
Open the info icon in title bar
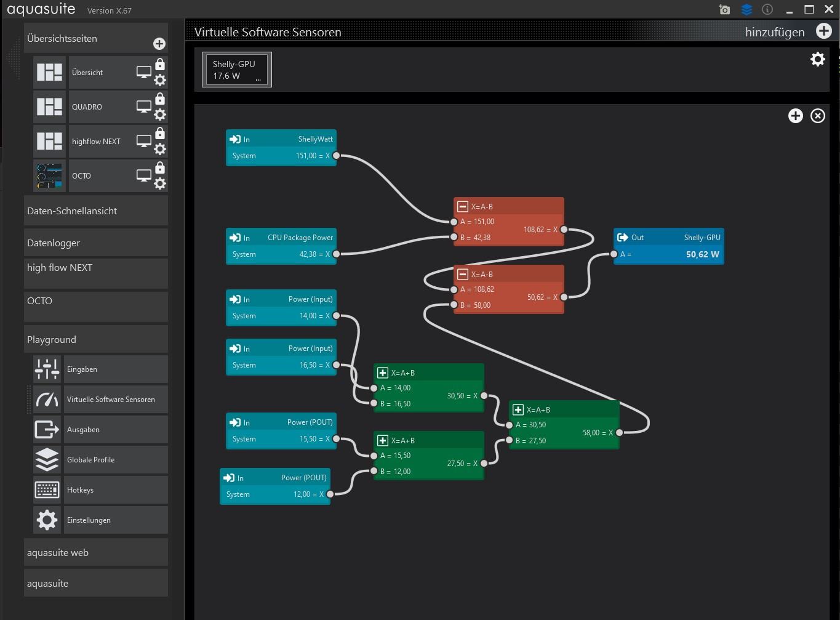pos(767,9)
